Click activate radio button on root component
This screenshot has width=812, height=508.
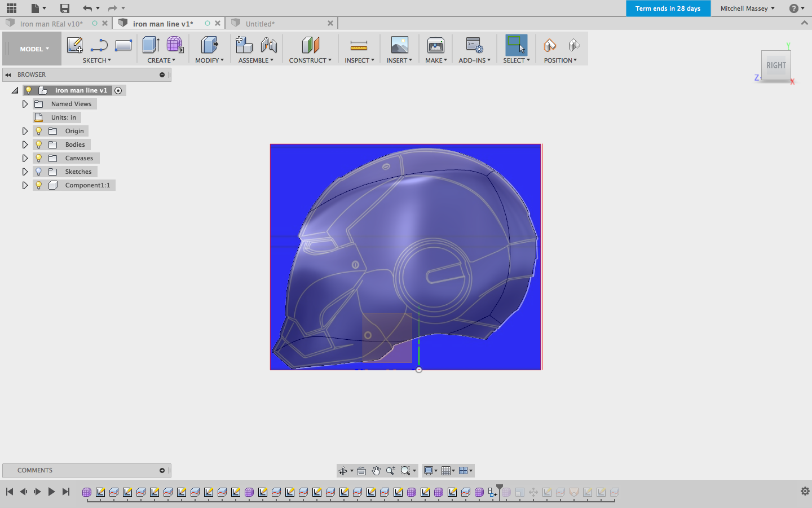coord(118,90)
